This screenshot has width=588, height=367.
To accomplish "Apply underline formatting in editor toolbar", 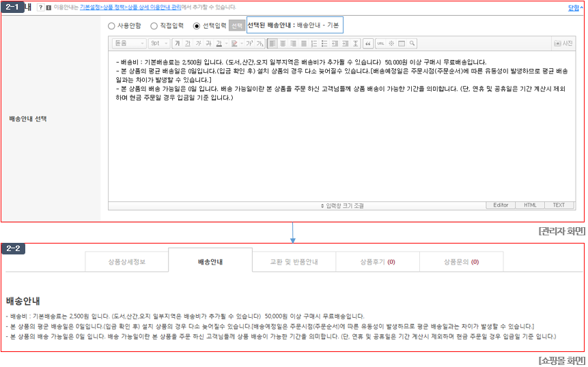I will [188, 44].
